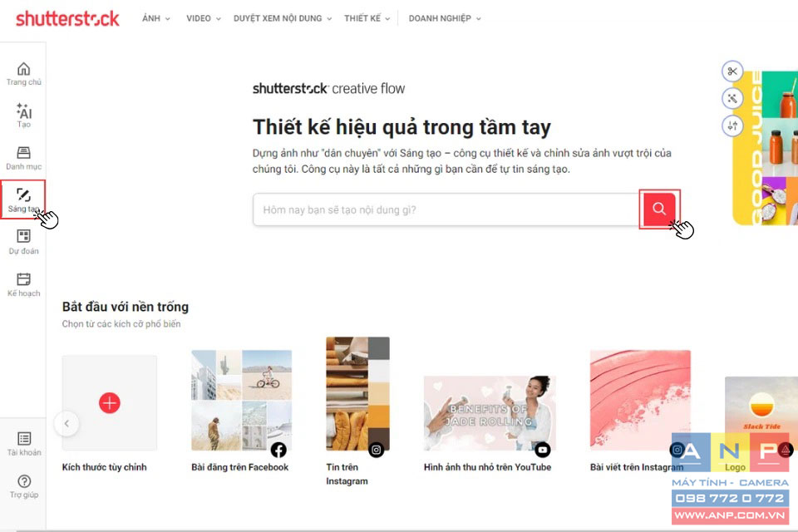Click the scissors crop tool icon
798x532 pixels.
[x=732, y=71]
